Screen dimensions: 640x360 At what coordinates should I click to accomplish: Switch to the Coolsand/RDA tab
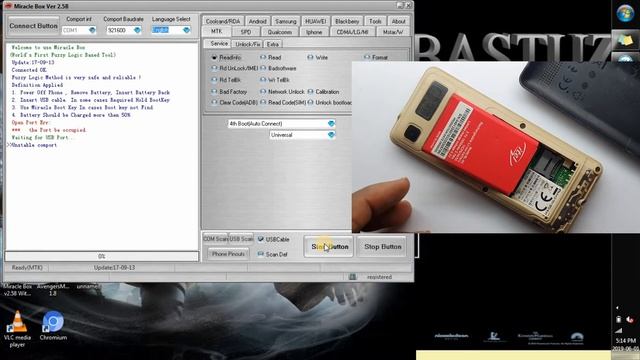(x=223, y=21)
